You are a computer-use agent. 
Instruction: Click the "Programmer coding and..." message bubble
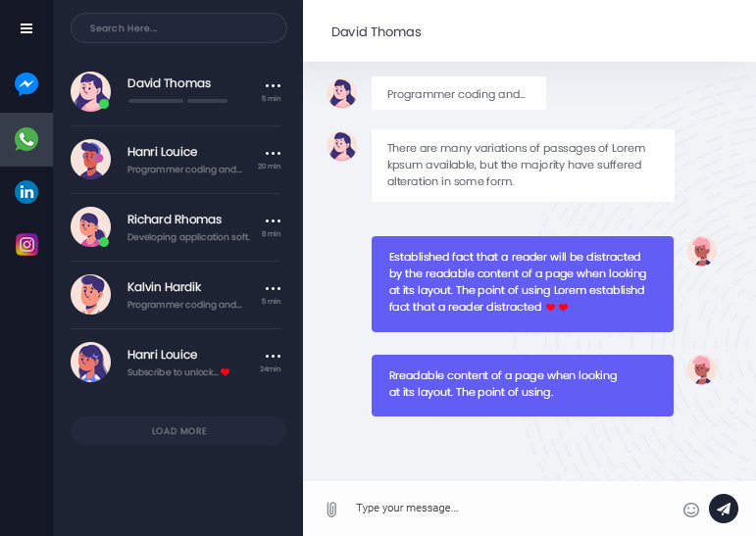point(458,94)
